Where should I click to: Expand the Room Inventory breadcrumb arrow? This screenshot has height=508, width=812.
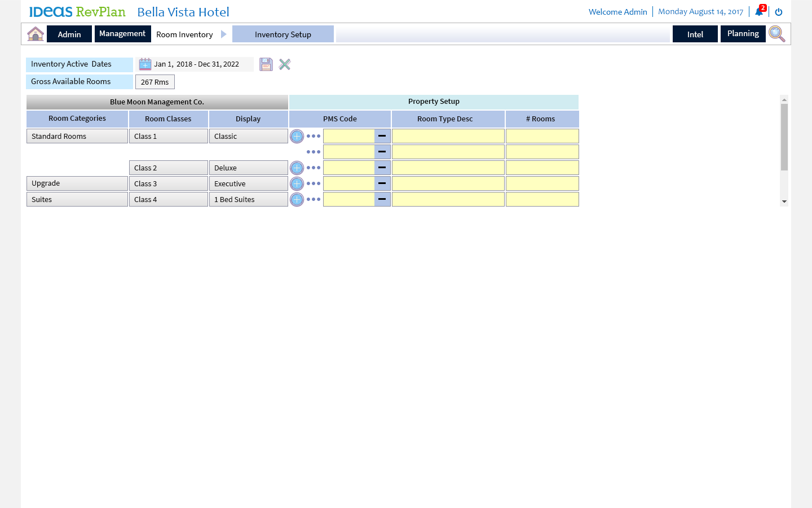(224, 34)
